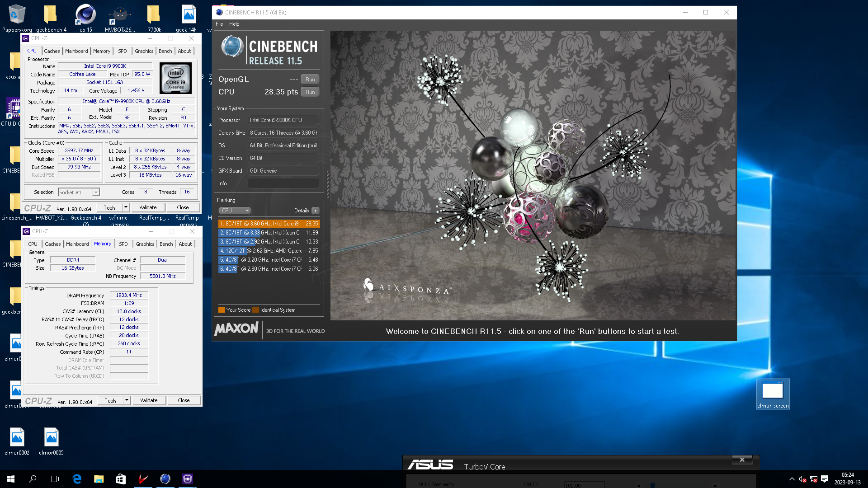Screen dimensions: 868x488
Task: Run the OpenGL test in Cinebench
Action: pos(310,80)
